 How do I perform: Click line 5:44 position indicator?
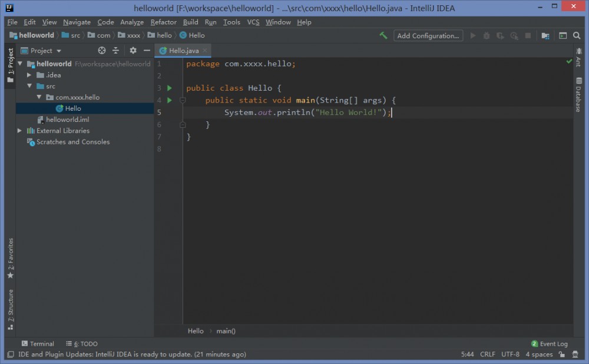(x=467, y=354)
